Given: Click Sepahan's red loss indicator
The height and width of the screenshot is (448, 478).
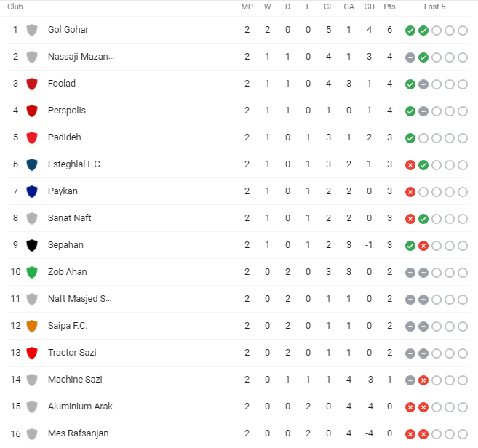Looking at the screenshot, I should (x=423, y=246).
